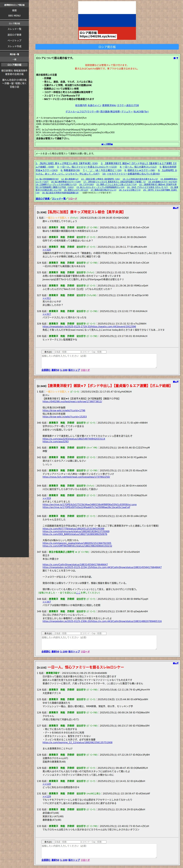Click the ■レス検索■ link
183x868 pixels.
pyautogui.click(x=107, y=144)
